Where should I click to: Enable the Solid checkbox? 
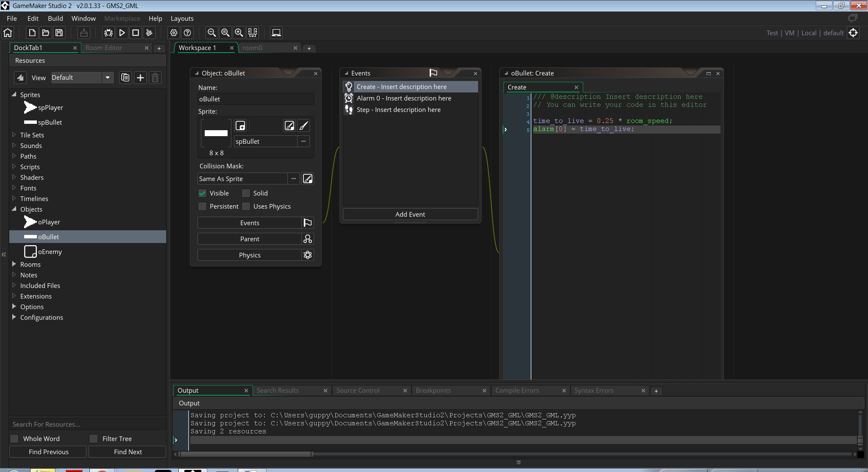246,193
